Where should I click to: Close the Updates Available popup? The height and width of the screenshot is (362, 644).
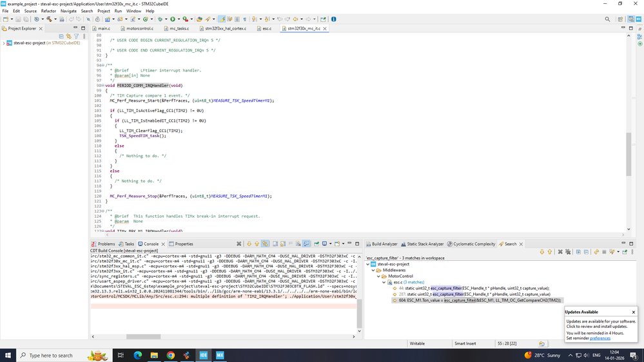pos(633,312)
